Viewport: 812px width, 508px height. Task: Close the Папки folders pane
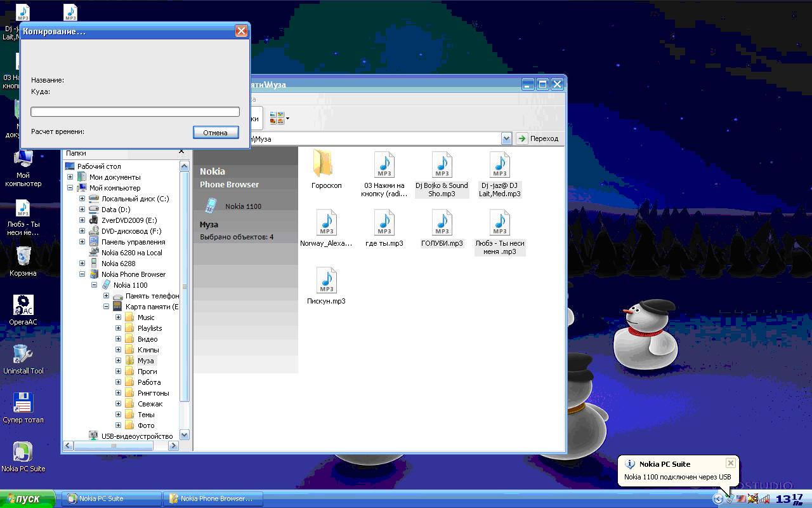(x=181, y=152)
